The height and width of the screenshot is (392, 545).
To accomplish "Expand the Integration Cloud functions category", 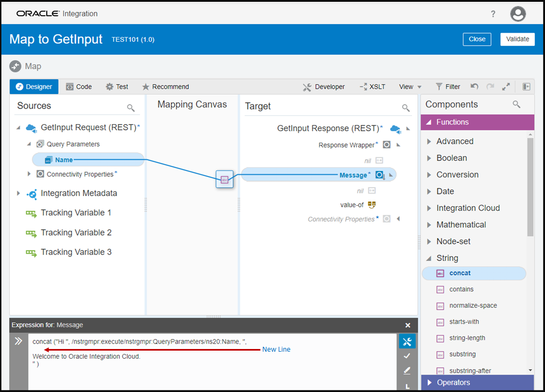I will pos(429,208).
